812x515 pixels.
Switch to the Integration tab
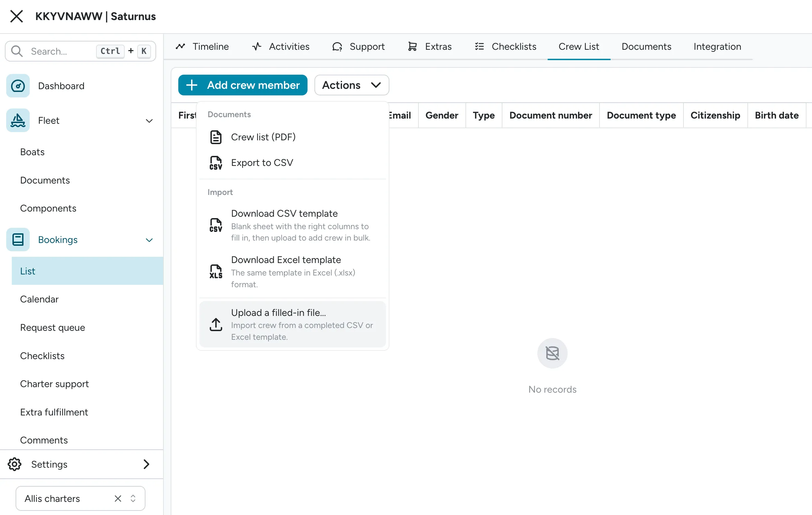coord(717,47)
